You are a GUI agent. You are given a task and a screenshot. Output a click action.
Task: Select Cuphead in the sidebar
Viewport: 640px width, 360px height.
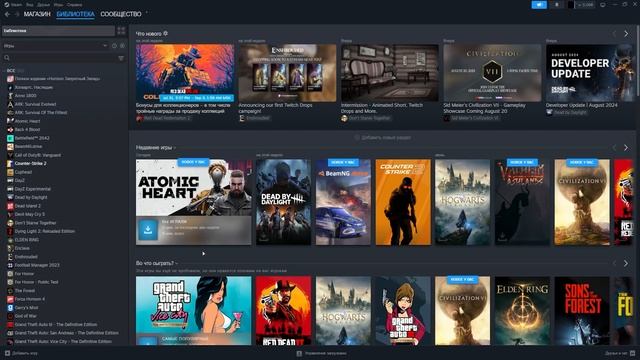23,172
